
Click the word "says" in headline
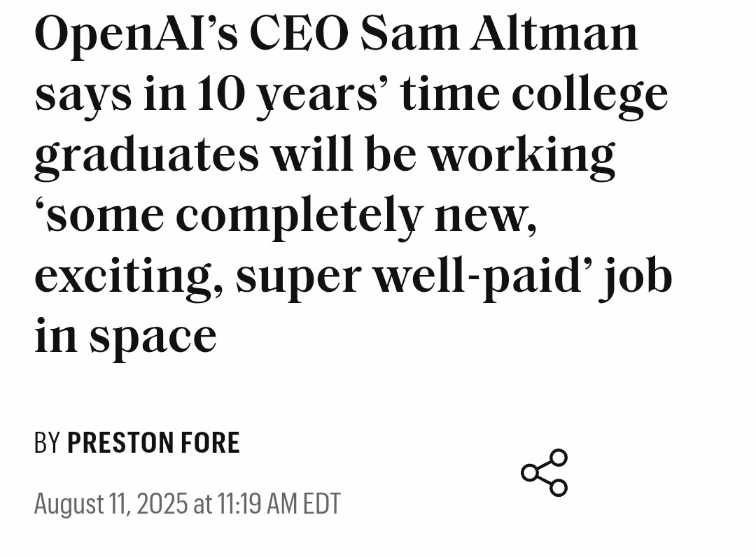point(83,94)
